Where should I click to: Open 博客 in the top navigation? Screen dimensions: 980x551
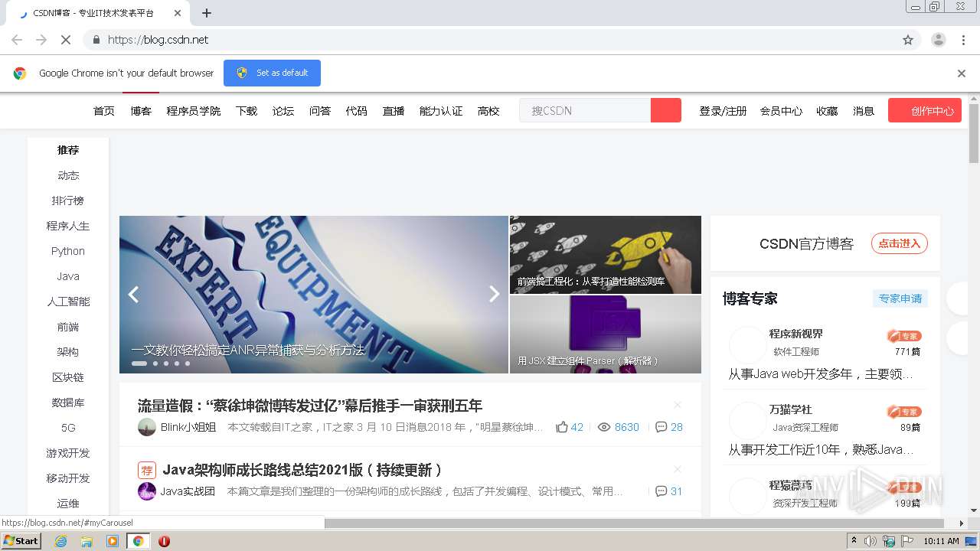(x=141, y=111)
